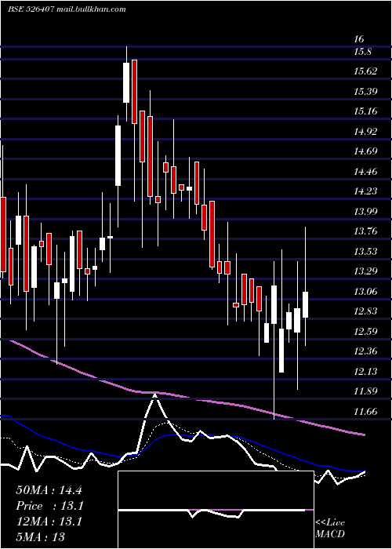The width and height of the screenshot is (392, 549).
Task: Click the 12.13 price axis label
Action: pyautogui.click(x=365, y=371)
